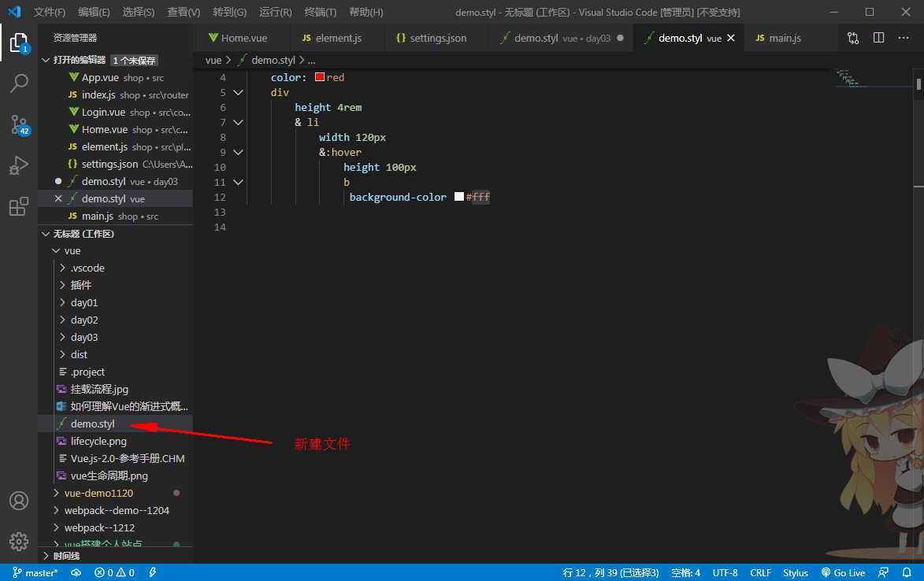This screenshot has height=581, width=924.
Task: Open the Manage gear icon
Action: tap(19, 541)
